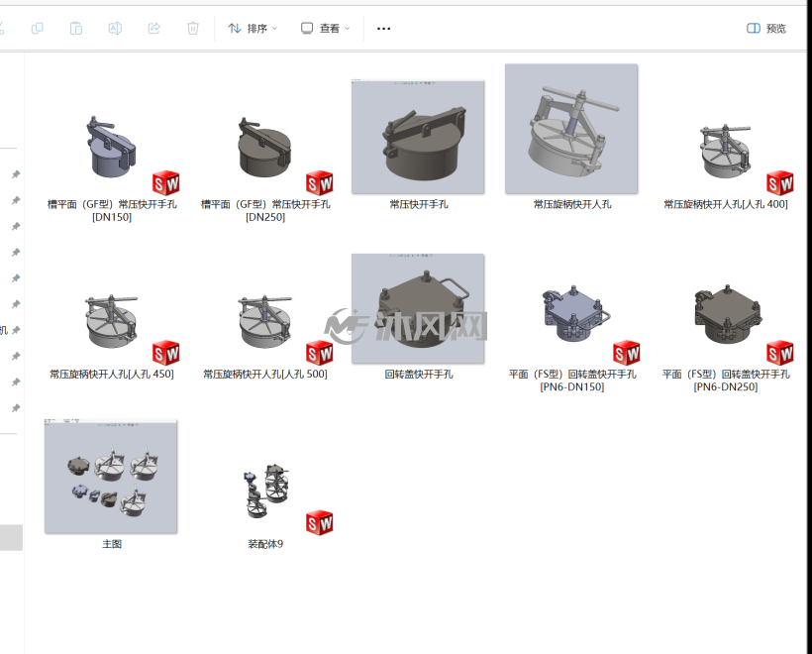Click the Delete trash icon in the toolbar

point(193,28)
